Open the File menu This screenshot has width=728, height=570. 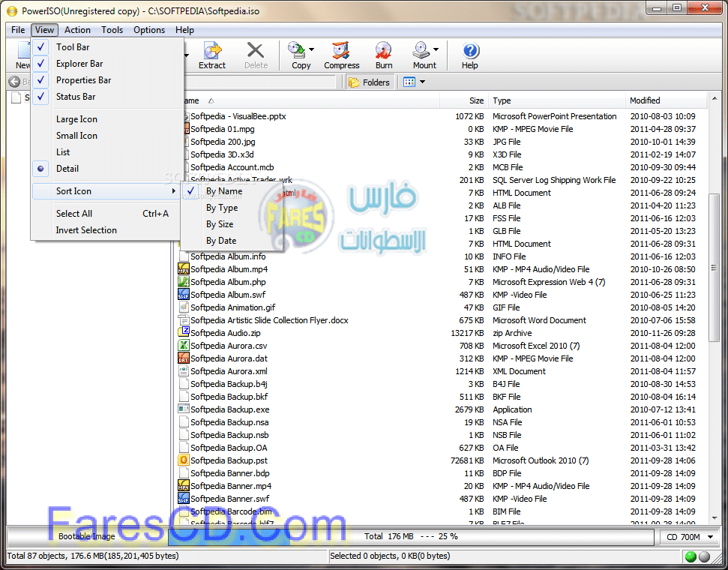pos(18,30)
